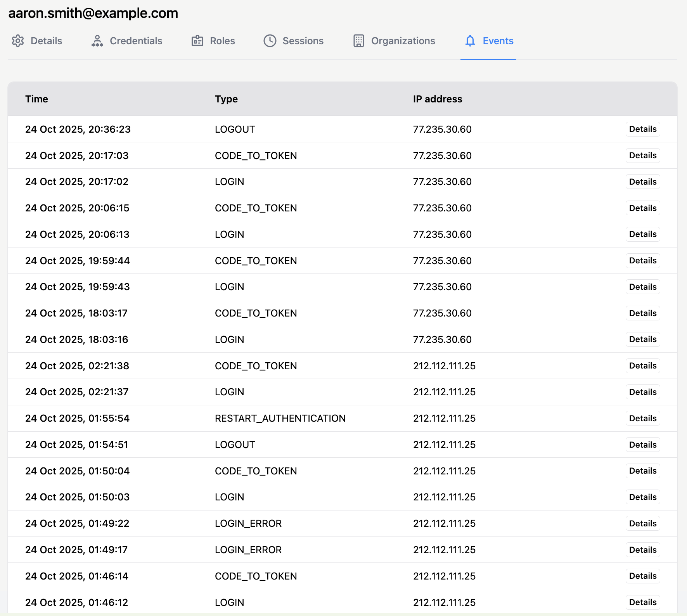Go to the Roles tab
The image size is (687, 616).
click(x=222, y=41)
